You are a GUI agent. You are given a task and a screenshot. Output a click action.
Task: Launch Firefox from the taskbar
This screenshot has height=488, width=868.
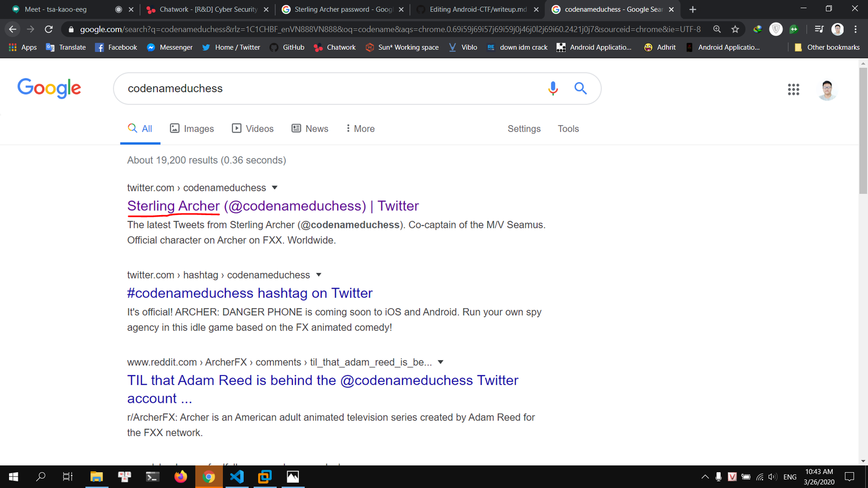(x=180, y=476)
